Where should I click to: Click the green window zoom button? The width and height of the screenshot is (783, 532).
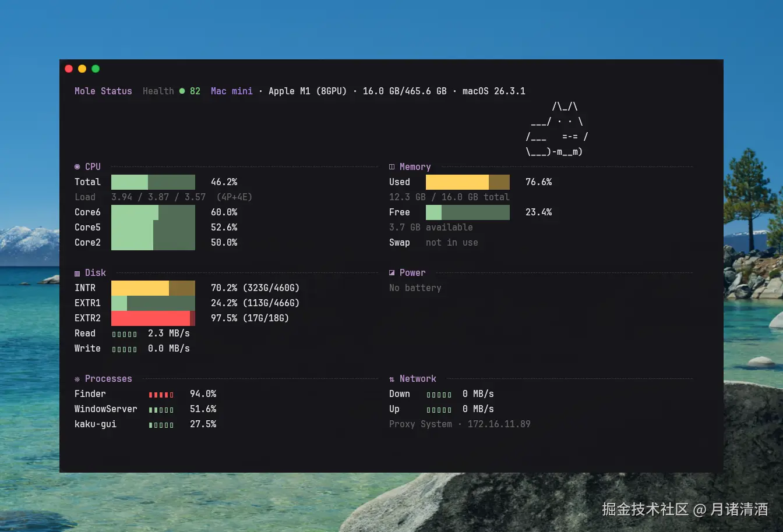(96, 69)
